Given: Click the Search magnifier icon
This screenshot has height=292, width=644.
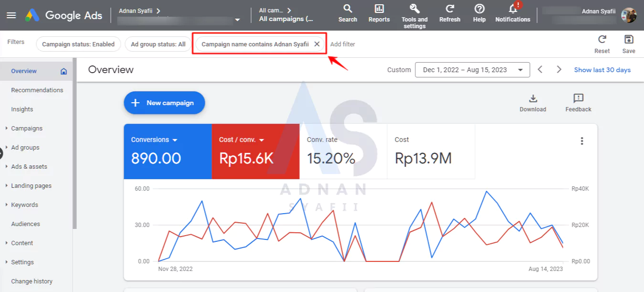Looking at the screenshot, I should pos(348,9).
